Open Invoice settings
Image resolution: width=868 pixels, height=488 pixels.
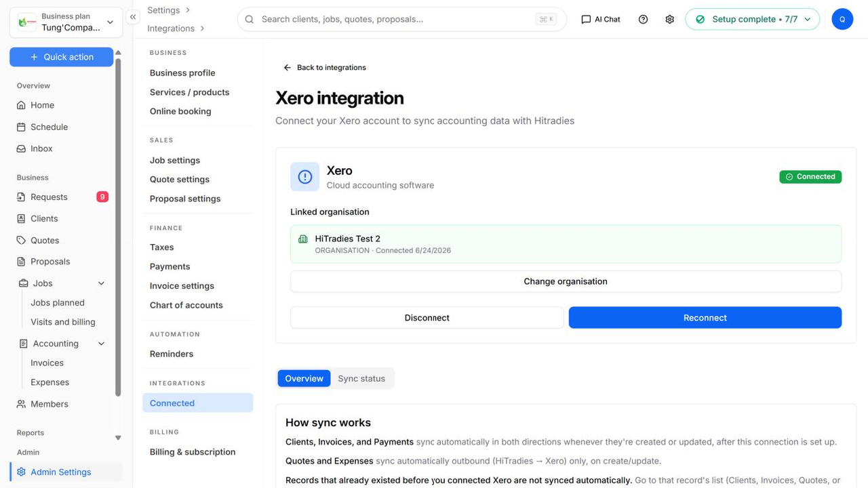182,286
